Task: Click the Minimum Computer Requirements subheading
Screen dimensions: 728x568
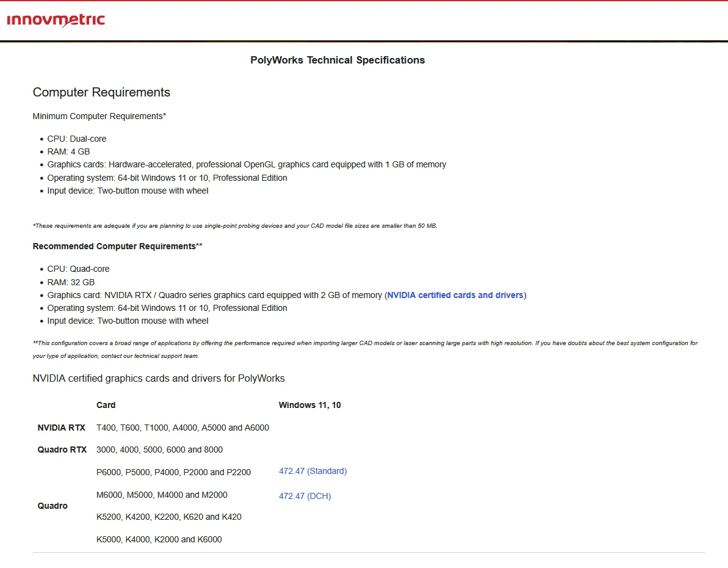Action: point(99,116)
